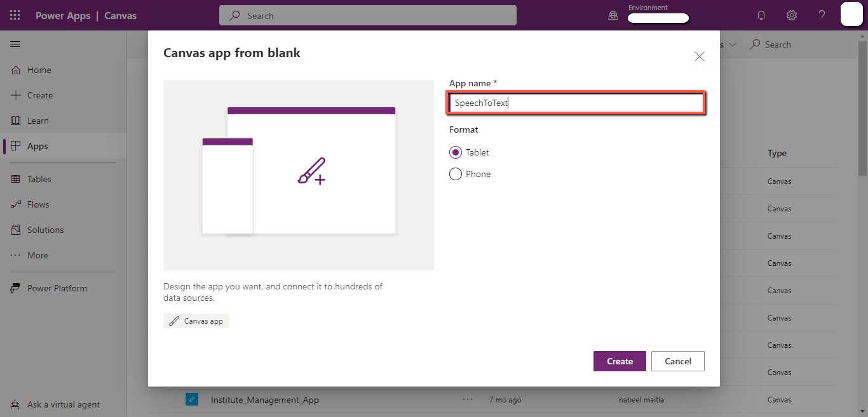Click the Create button
The width and height of the screenshot is (868, 417).
pyautogui.click(x=620, y=361)
